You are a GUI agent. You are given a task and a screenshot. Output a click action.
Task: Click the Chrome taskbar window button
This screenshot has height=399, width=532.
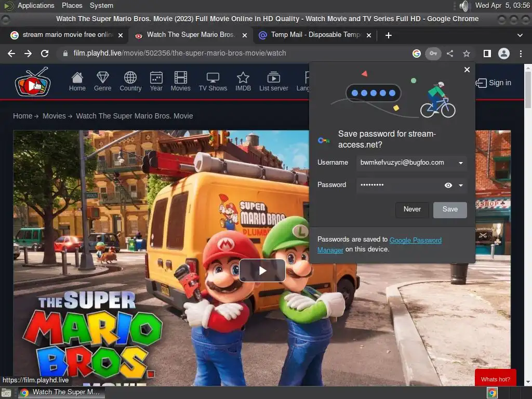click(61, 393)
